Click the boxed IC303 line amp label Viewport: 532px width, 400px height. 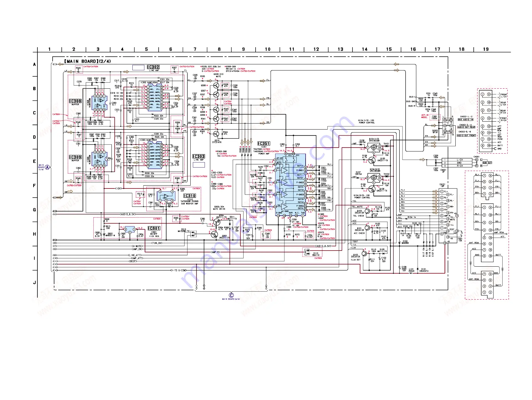tap(199, 156)
